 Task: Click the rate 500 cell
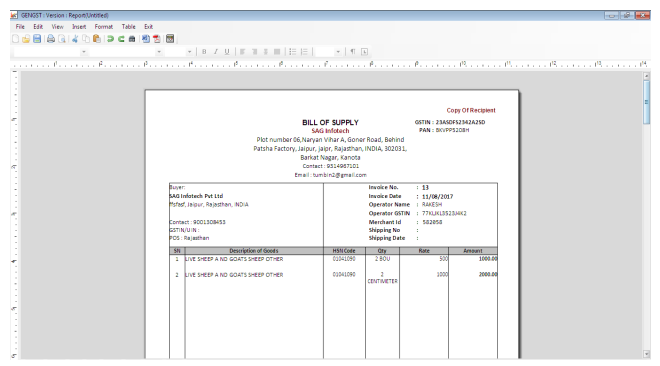[444, 259]
